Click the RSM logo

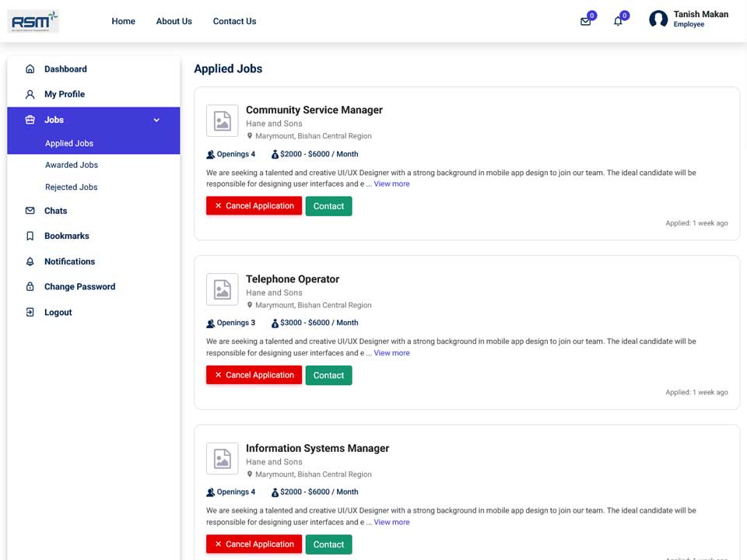click(x=33, y=22)
